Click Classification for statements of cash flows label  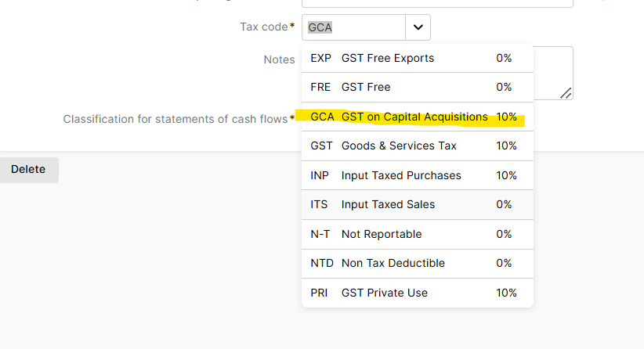pyautogui.click(x=176, y=119)
